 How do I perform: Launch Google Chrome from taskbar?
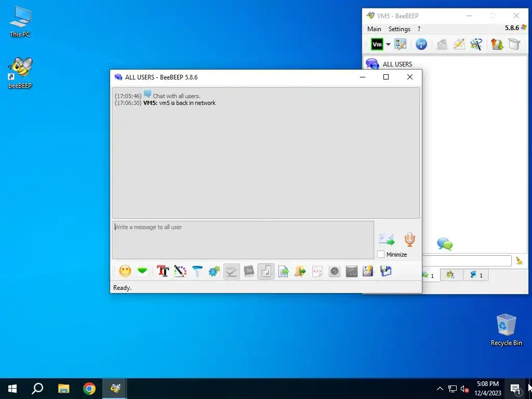pos(89,389)
